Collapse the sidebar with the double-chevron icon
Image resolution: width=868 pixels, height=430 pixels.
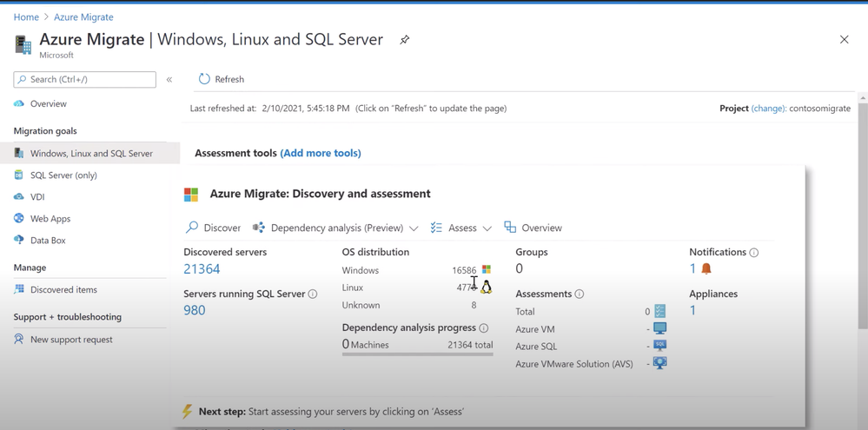click(x=169, y=80)
